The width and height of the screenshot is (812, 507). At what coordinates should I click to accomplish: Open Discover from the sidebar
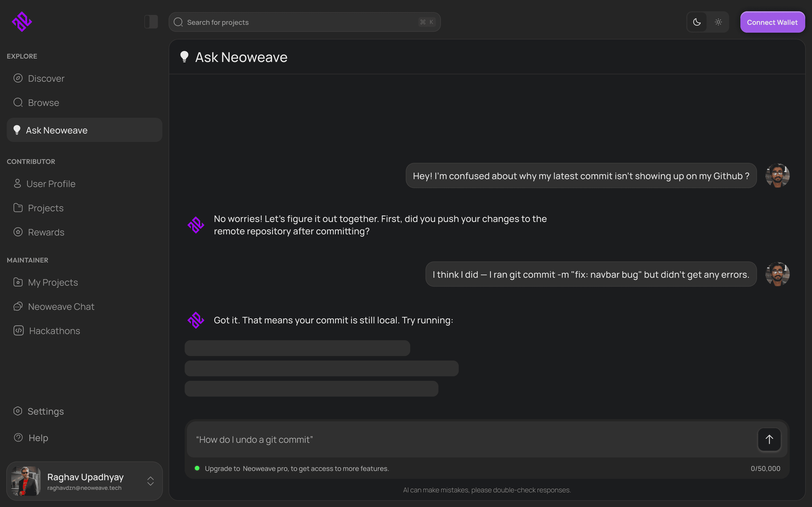click(46, 79)
